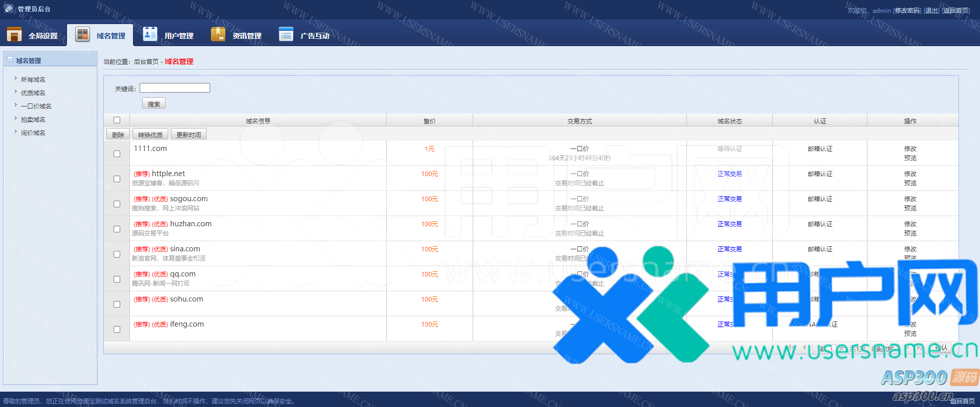Expand the 所有域名 arrow in sidebar

point(16,79)
